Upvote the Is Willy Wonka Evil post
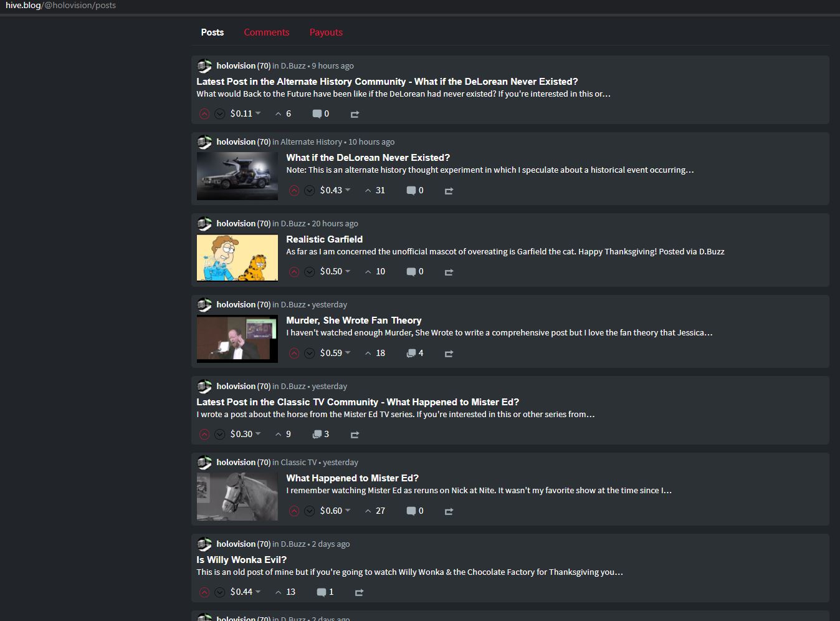This screenshot has height=621, width=840. [x=204, y=592]
